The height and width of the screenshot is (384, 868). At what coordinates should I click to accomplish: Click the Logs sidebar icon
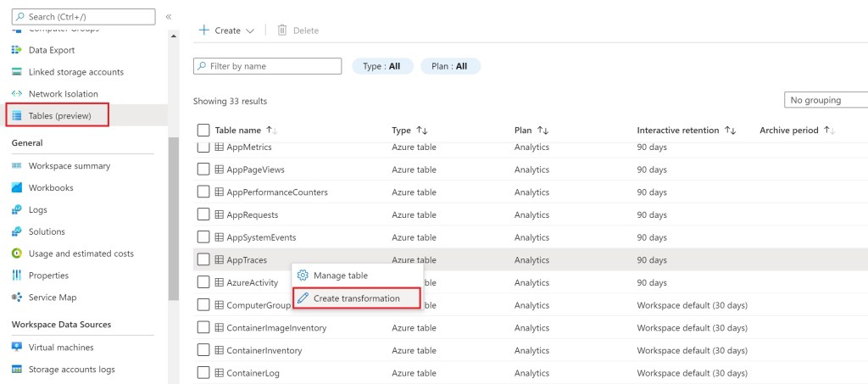click(17, 210)
